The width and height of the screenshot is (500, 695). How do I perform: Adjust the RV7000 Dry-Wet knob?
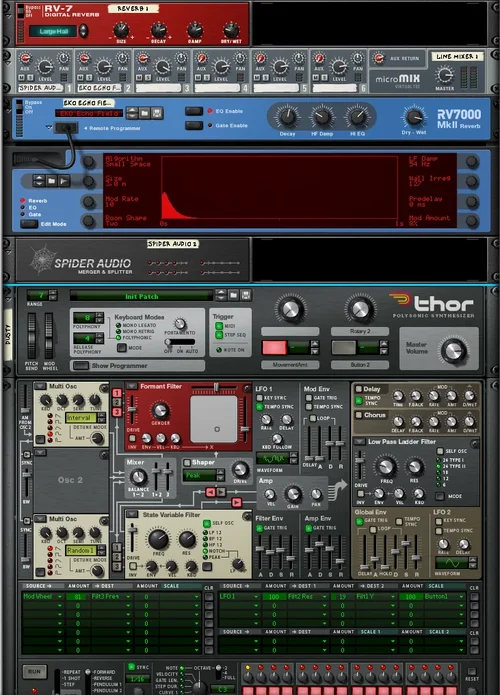tap(414, 117)
